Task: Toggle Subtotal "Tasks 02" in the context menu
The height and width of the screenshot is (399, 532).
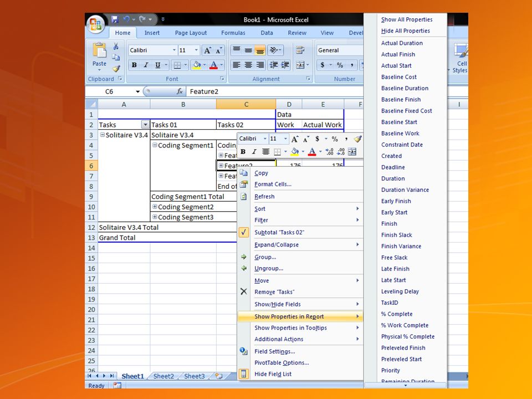Action: click(279, 232)
